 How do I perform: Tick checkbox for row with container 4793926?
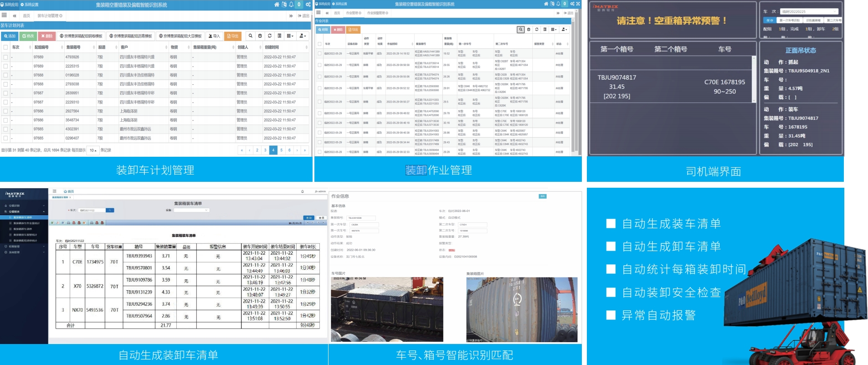tap(5, 57)
